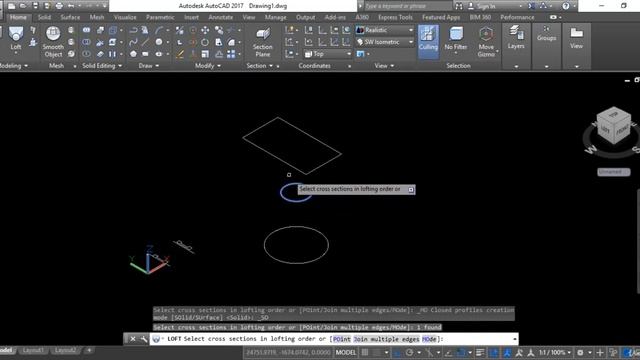Screen dimensions: 640x360
Task: Select the Polygon draw tool
Action: pos(133,54)
